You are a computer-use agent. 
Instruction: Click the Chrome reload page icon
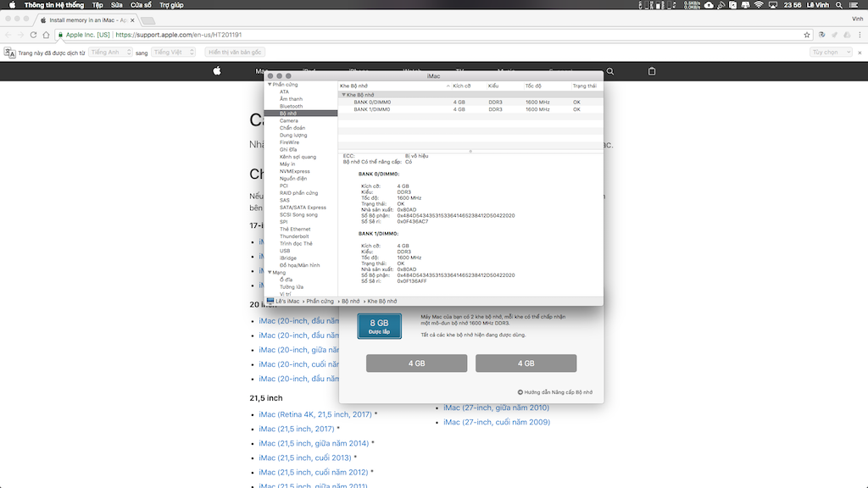[33, 35]
